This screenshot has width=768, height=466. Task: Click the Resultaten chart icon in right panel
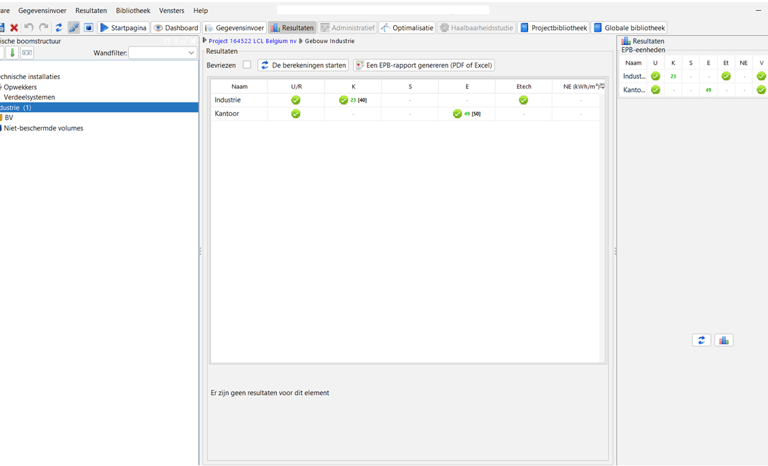pyautogui.click(x=626, y=41)
